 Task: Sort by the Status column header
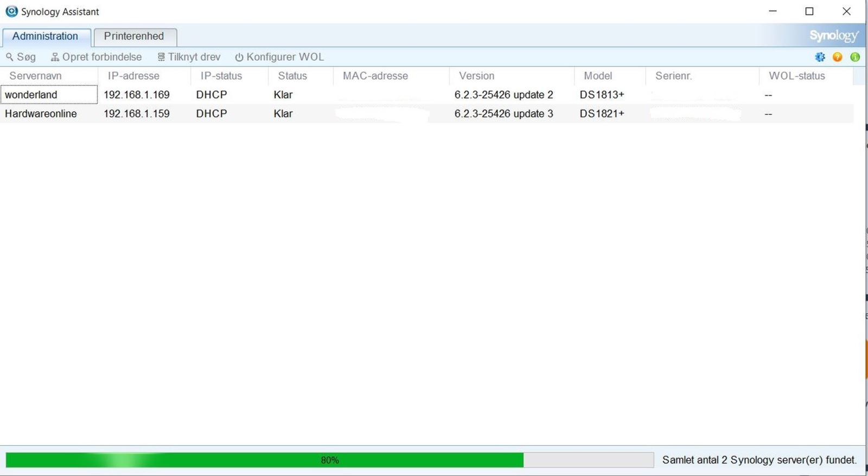pyautogui.click(x=301, y=76)
